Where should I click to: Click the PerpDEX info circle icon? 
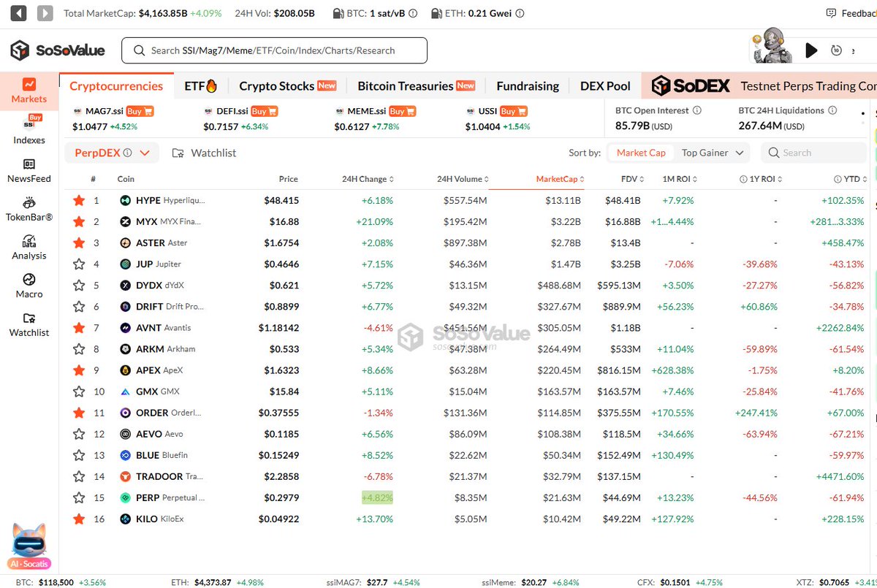128,153
